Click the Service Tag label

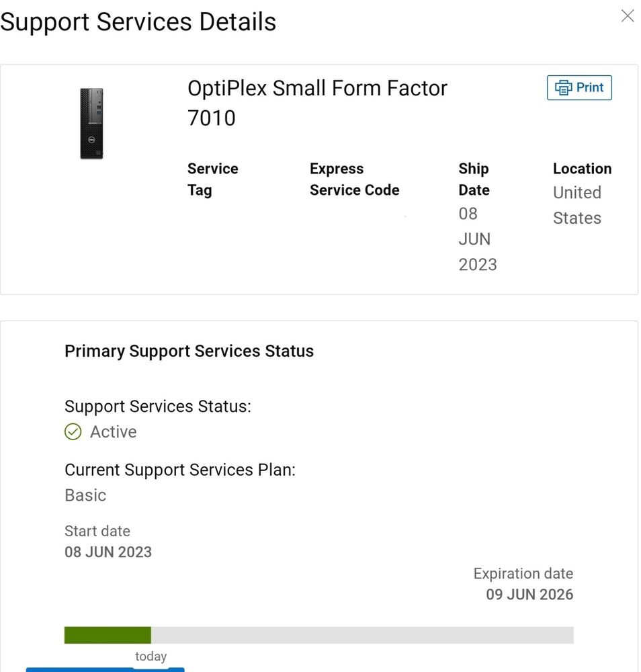coord(212,179)
